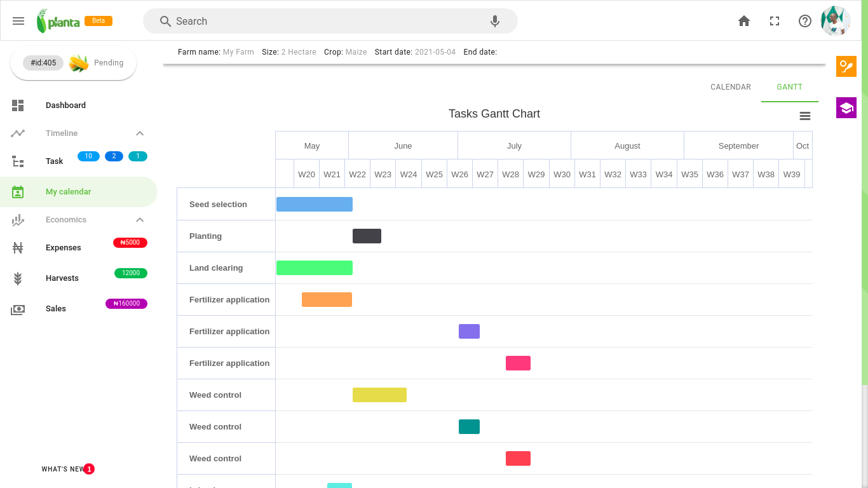This screenshot has height=488, width=868.
Task: Click the purple graduation cap icon
Action: point(846,108)
